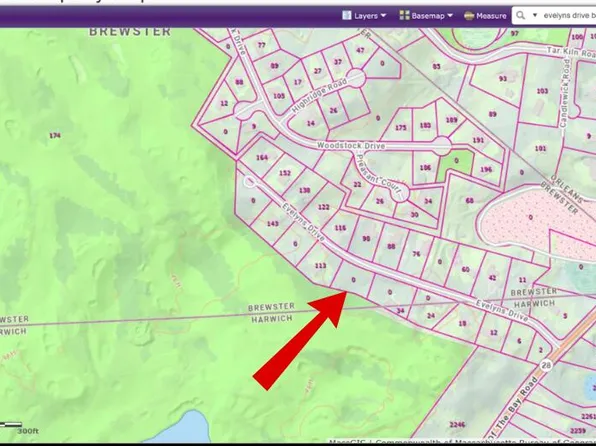Click the 300ft scale bar
The image size is (596, 446).
[11, 424]
